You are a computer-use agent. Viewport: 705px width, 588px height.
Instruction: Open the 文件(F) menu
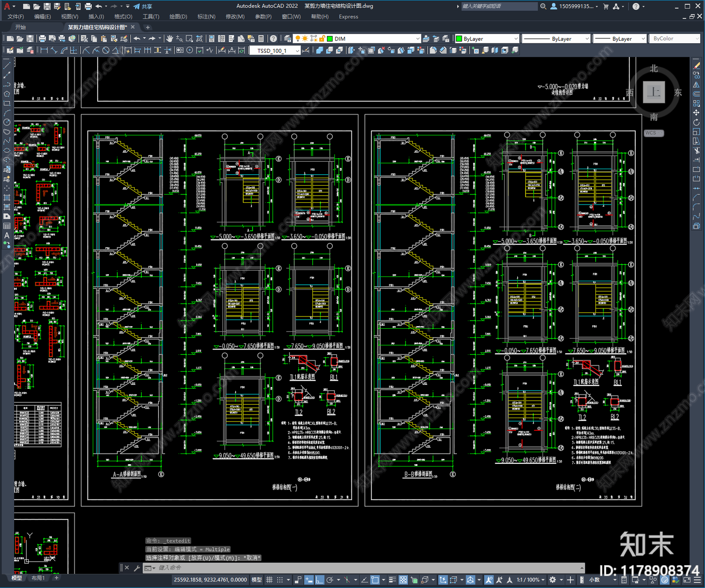click(x=16, y=17)
